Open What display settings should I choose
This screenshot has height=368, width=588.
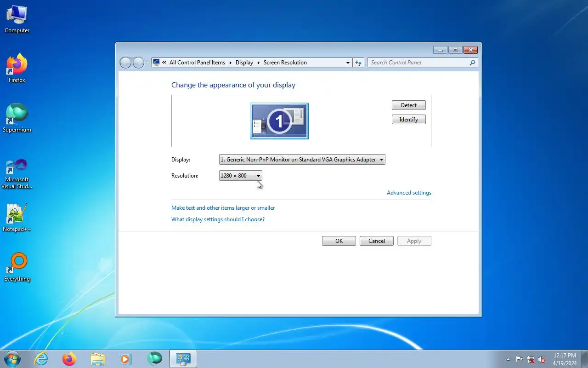(x=218, y=219)
